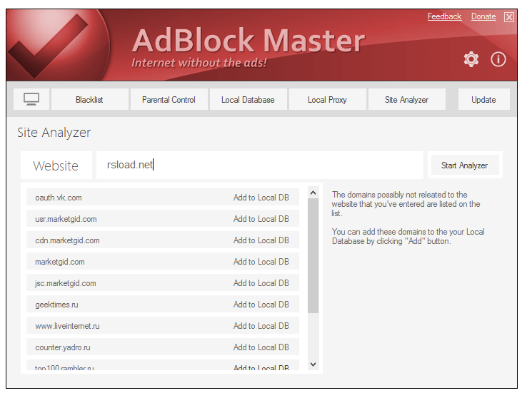
Task: Select the Site Analyzer tab
Action: tap(406, 100)
